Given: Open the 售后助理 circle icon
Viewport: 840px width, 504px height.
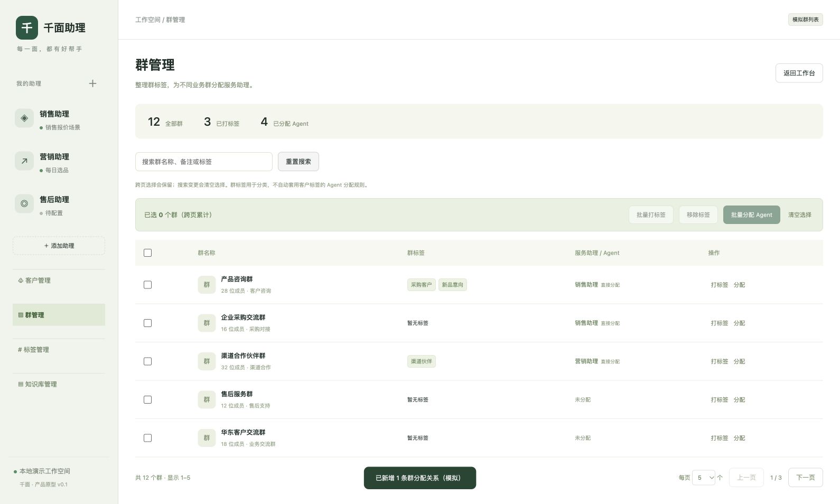Looking at the screenshot, I should pyautogui.click(x=24, y=203).
